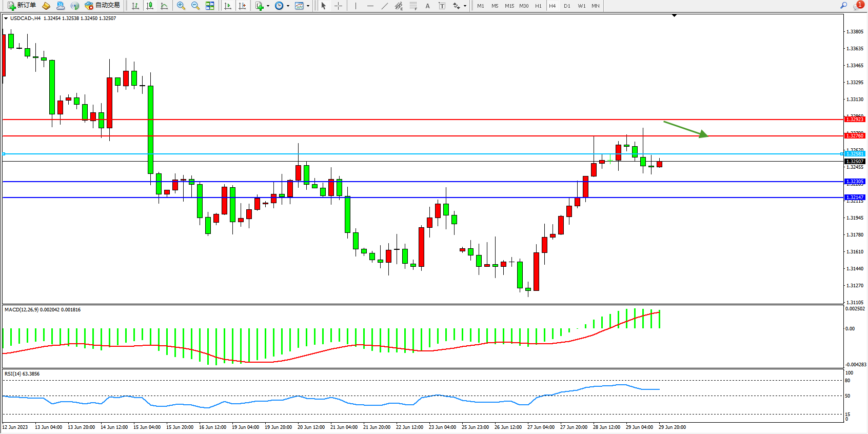This screenshot has height=434, width=868.
Task: Click the H1 timeframe button
Action: click(538, 6)
